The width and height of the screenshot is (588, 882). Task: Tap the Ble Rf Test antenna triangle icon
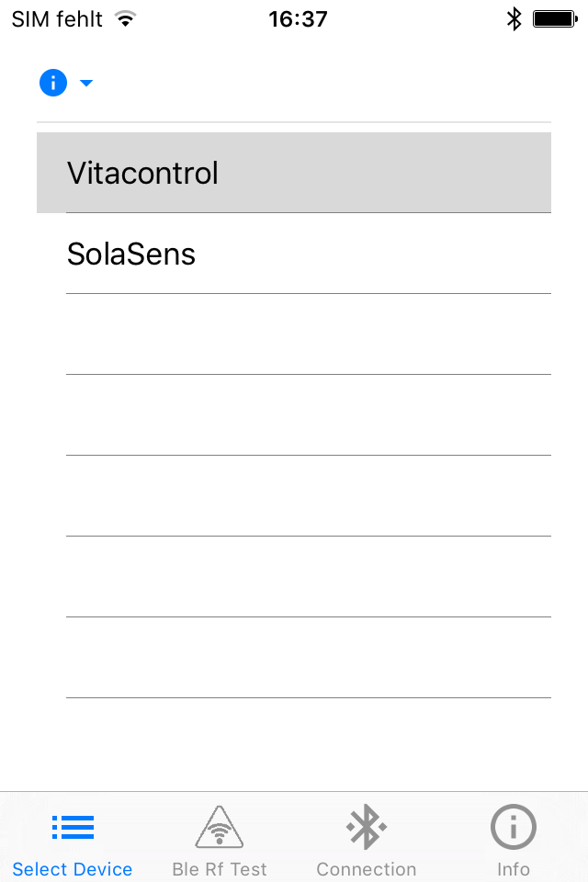coord(220,827)
